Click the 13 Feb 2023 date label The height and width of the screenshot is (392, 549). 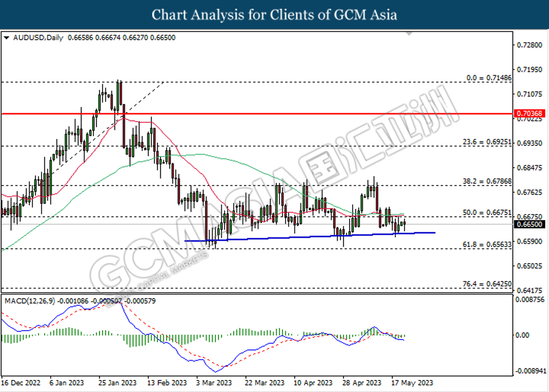tap(167, 383)
